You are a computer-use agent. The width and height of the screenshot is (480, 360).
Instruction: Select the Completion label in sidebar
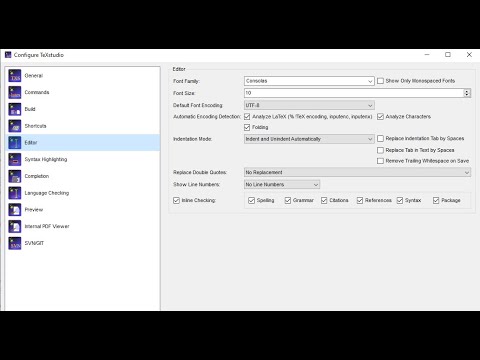pos(37,176)
